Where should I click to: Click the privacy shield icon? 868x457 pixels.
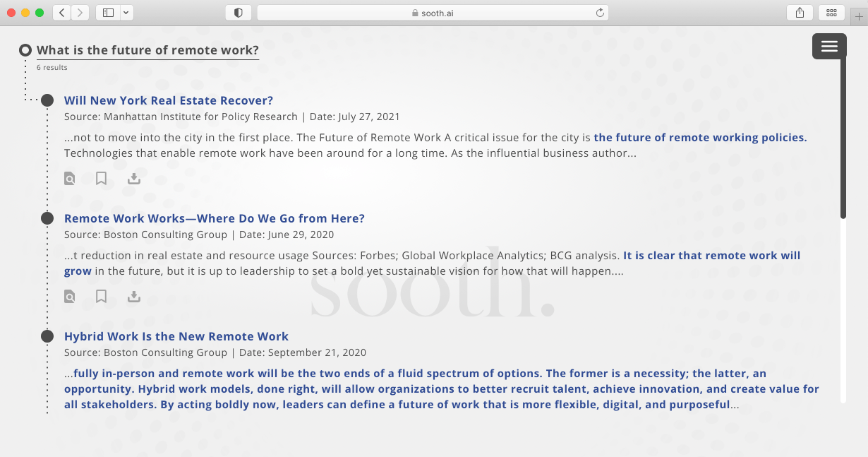[x=239, y=13]
